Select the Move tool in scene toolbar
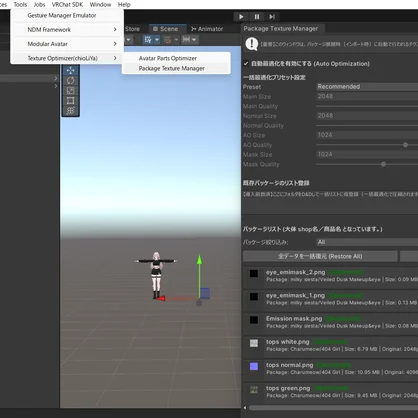The height and width of the screenshot is (418, 418). [x=70, y=70]
